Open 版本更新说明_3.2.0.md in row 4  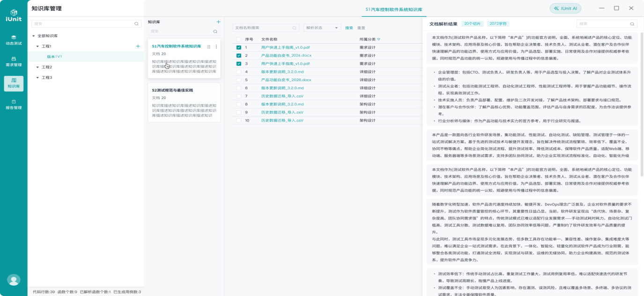tap(282, 72)
